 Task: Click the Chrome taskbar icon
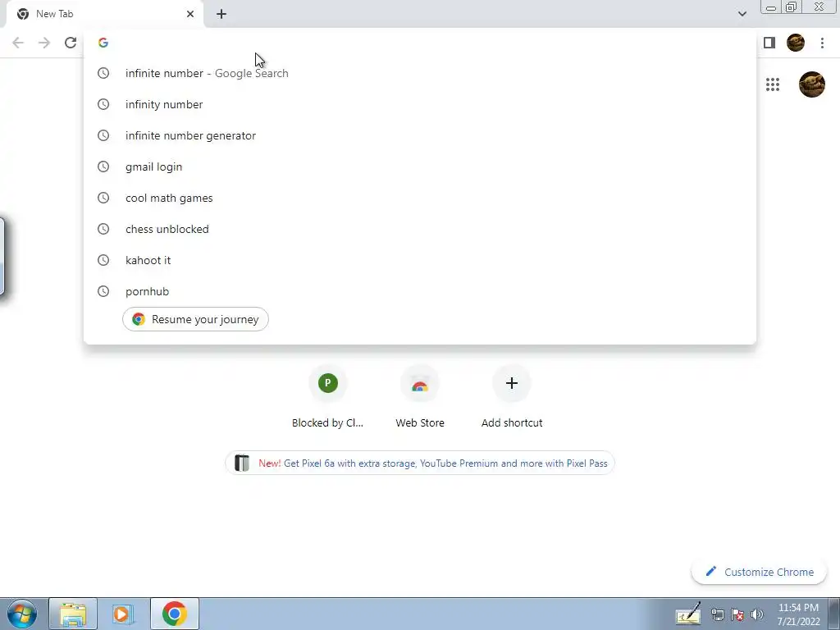click(174, 614)
